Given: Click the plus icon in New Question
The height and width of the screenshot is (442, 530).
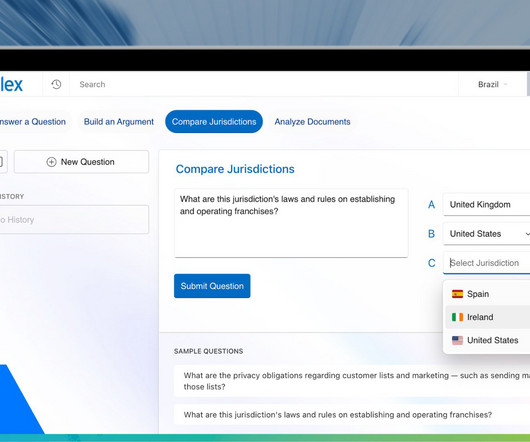Looking at the screenshot, I should (51, 162).
